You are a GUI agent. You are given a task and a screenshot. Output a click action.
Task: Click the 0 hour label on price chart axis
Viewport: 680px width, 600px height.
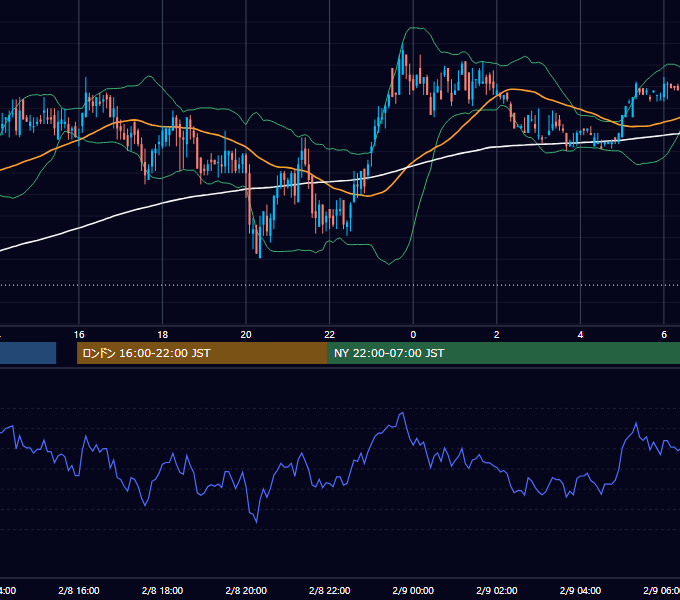413,335
